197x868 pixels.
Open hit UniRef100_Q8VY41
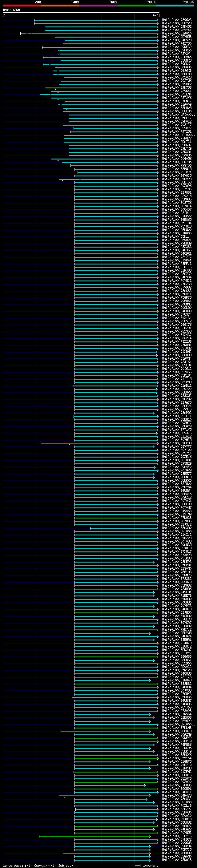click(x=176, y=30)
